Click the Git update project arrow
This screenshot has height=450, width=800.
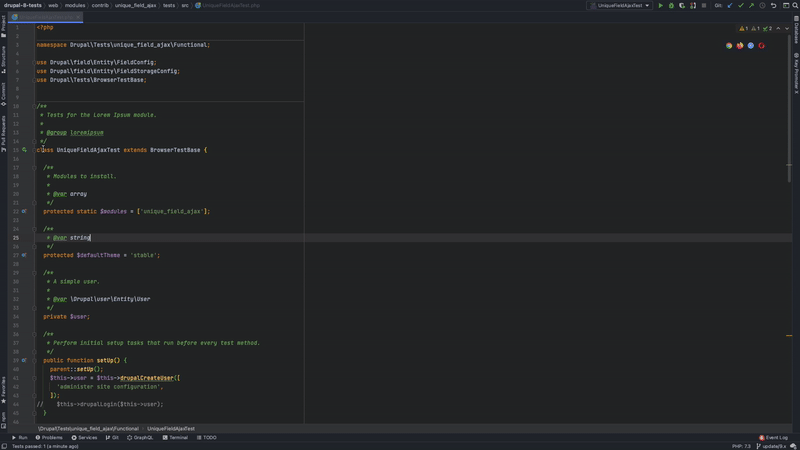point(729,5)
